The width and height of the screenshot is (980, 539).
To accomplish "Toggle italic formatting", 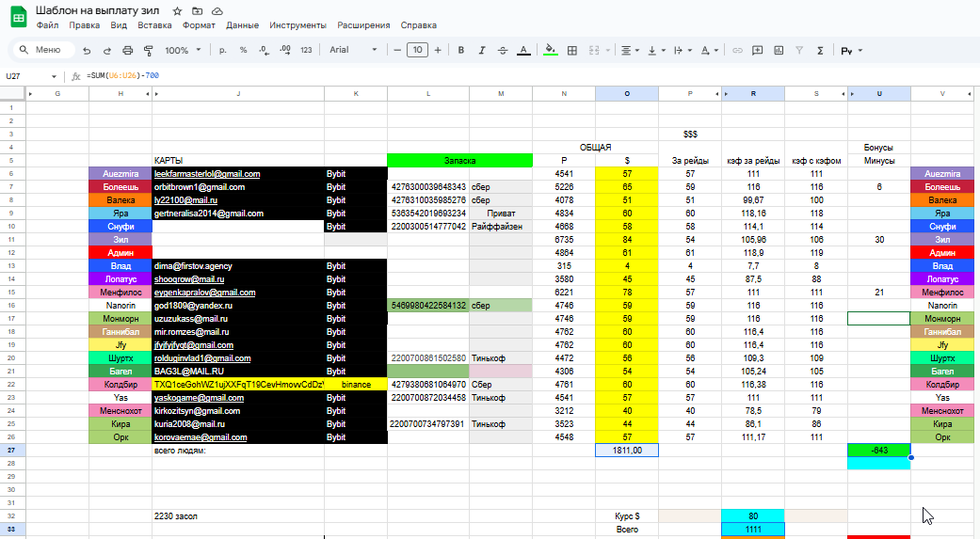I will point(482,50).
